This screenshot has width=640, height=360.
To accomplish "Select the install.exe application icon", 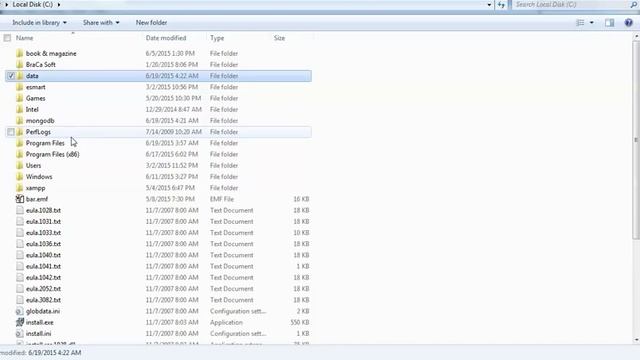I will pyautogui.click(x=20, y=322).
